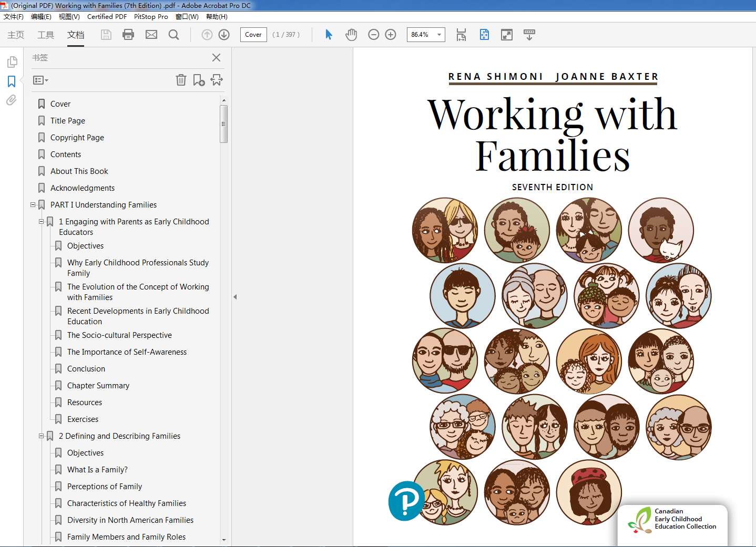This screenshot has height=547, width=756.
Task: Open the Attachments paperclip panel
Action: tap(12, 100)
